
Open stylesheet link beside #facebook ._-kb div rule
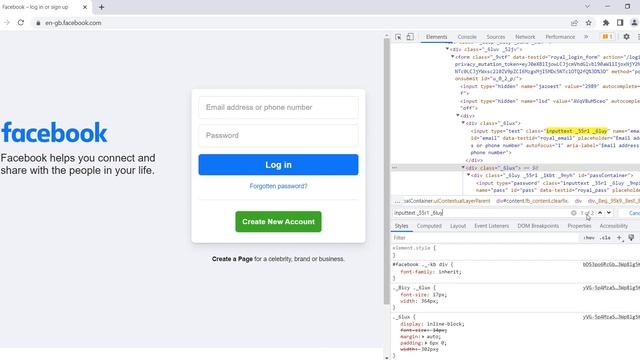coord(611,264)
